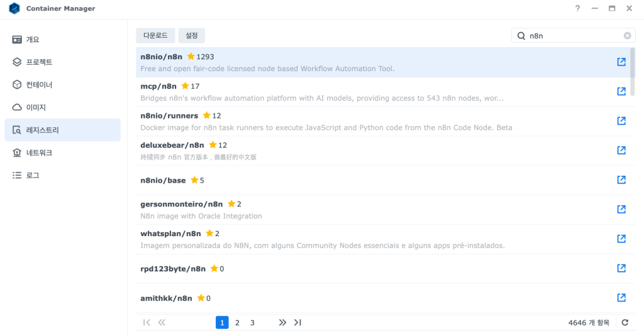644x335 pixels.
Task: Click the results list vertical scrollbar
Action: pyautogui.click(x=633, y=72)
